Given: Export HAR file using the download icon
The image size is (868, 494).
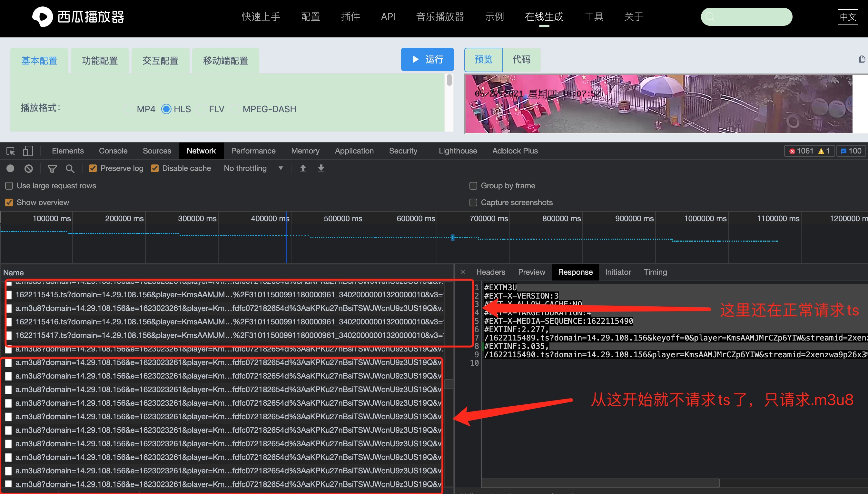Looking at the screenshot, I should tap(320, 168).
